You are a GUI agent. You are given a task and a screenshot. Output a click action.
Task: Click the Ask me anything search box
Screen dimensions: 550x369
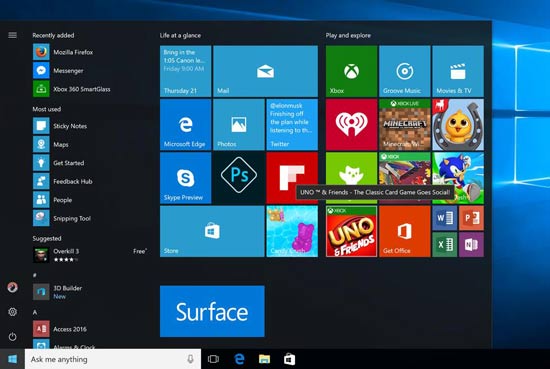[113, 359]
